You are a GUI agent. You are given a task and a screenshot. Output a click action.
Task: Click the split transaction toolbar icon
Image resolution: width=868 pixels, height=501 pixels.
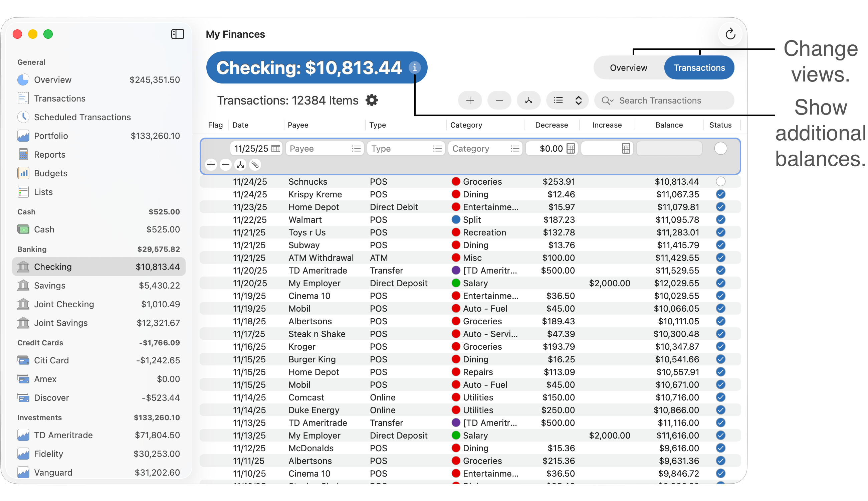[528, 101]
